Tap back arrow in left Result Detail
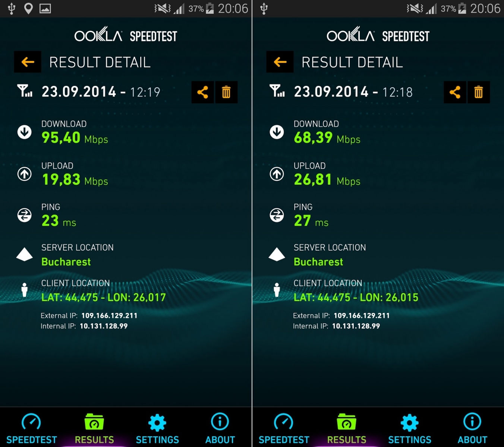Viewport: 504px width, 447px height. point(28,62)
